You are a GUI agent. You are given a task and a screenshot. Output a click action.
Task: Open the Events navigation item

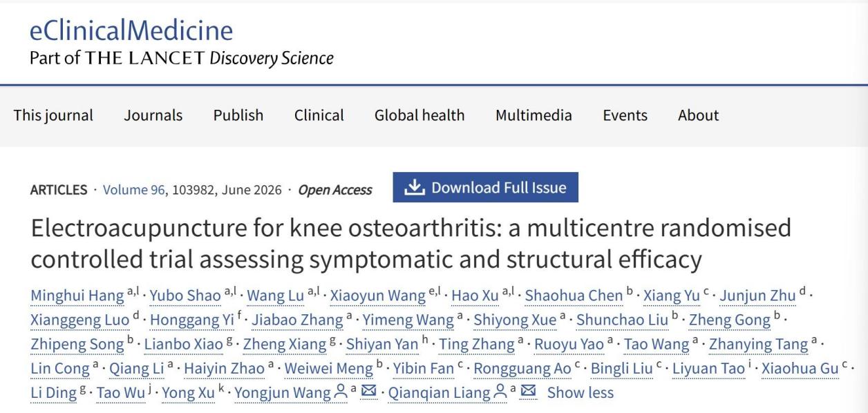pos(625,115)
